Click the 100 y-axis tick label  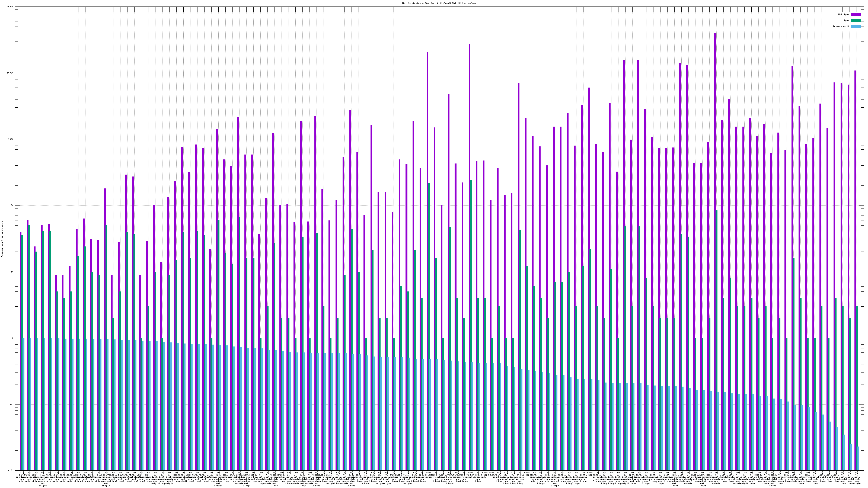[x=12, y=206]
